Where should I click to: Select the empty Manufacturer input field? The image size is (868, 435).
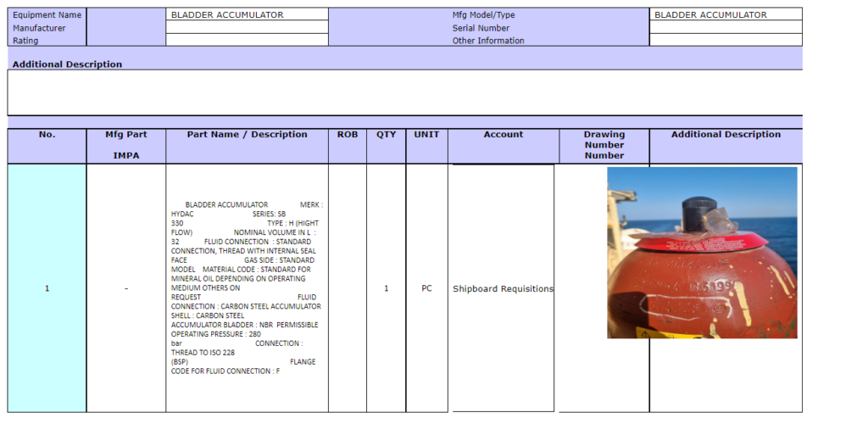pyautogui.click(x=246, y=27)
